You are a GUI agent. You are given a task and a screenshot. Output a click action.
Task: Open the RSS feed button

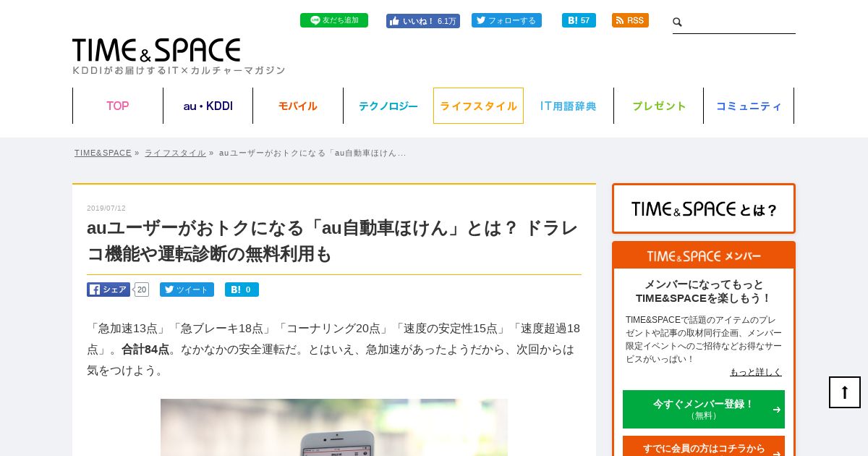[630, 20]
